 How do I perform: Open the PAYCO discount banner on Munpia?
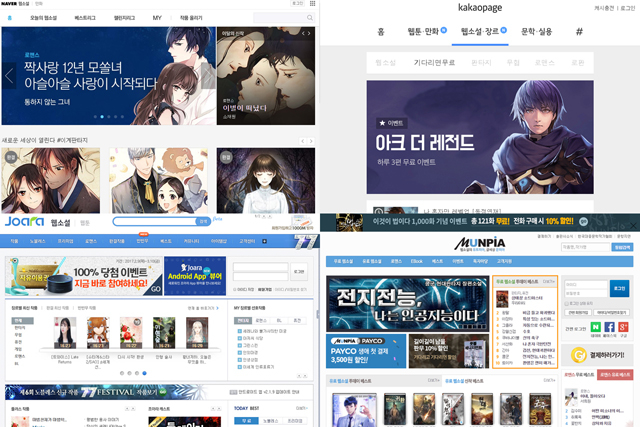point(366,351)
